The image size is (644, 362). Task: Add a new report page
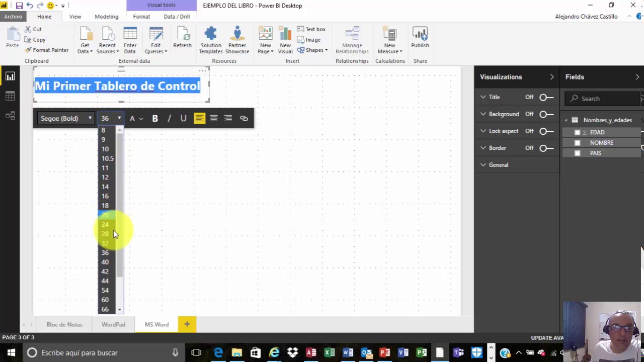[187, 325]
